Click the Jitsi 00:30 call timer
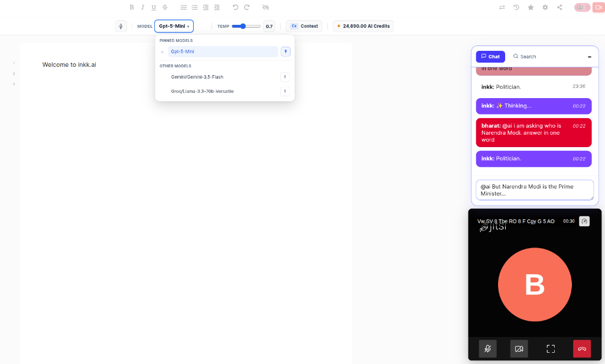605x364 pixels. (569, 221)
